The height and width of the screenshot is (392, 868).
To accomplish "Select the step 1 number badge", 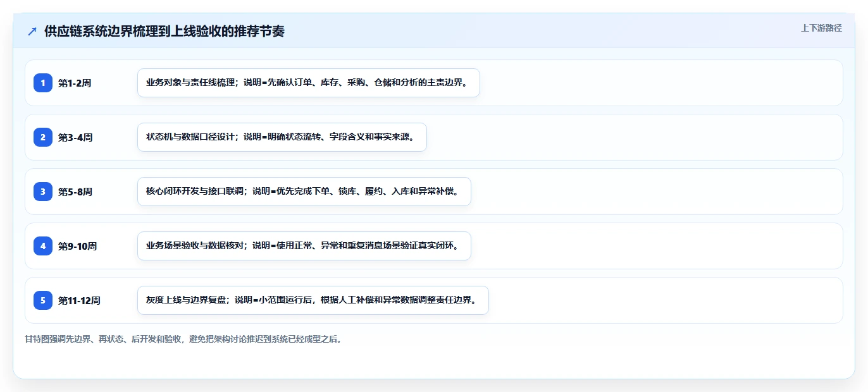I will [43, 83].
